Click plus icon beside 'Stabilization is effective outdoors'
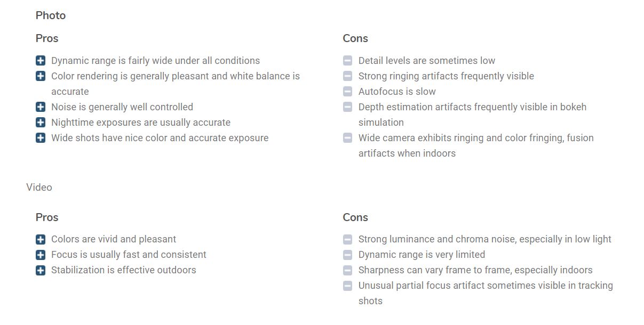The image size is (644, 325). coord(41,270)
